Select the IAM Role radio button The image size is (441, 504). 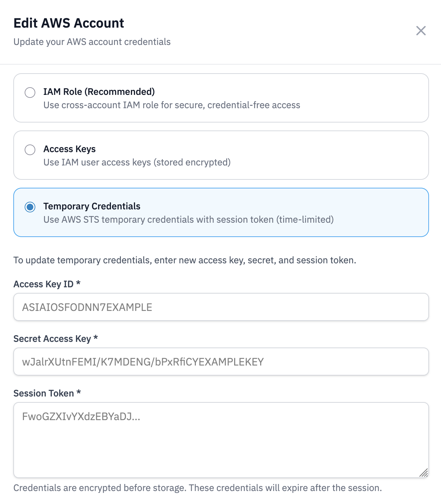click(x=30, y=93)
